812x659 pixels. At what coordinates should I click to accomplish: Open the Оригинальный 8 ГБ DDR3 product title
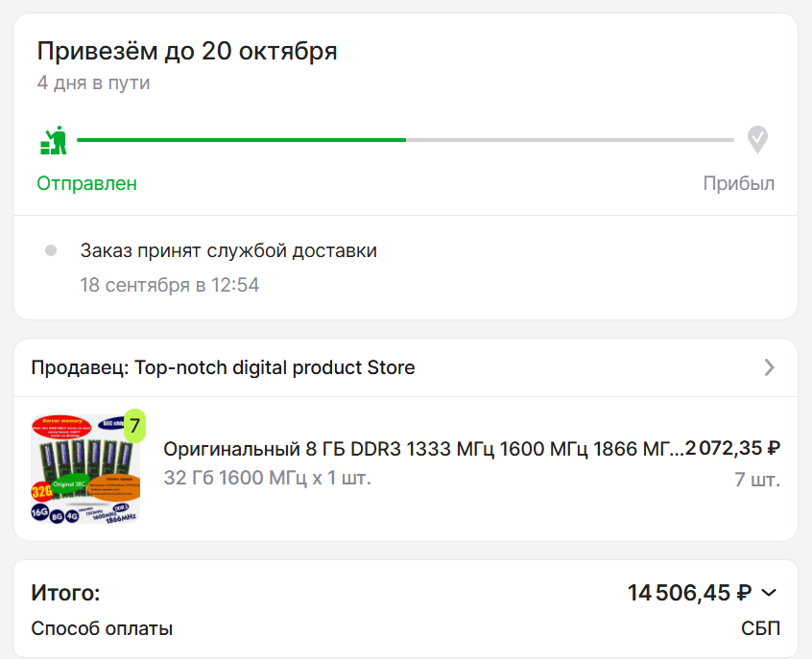422,448
